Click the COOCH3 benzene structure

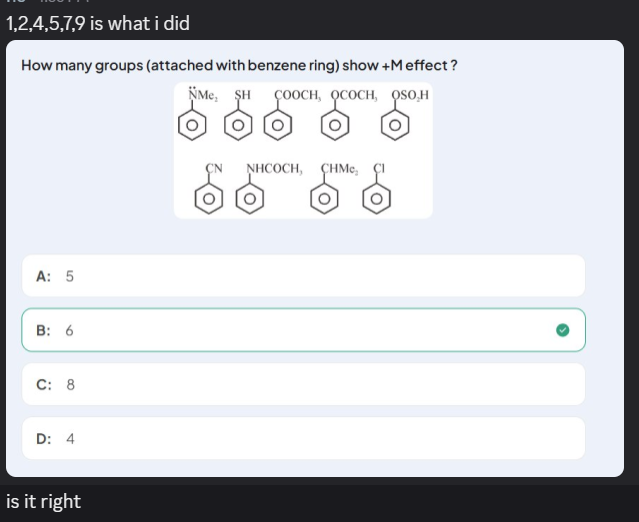(x=292, y=115)
